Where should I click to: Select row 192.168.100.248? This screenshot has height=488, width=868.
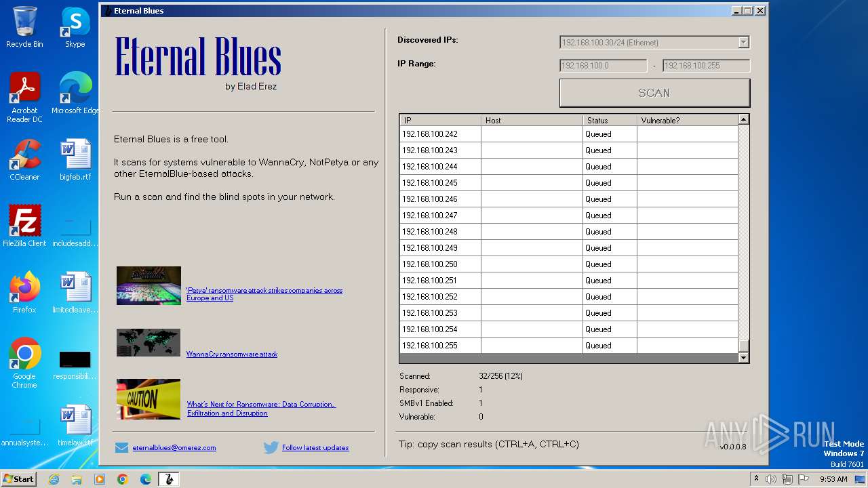pos(569,232)
